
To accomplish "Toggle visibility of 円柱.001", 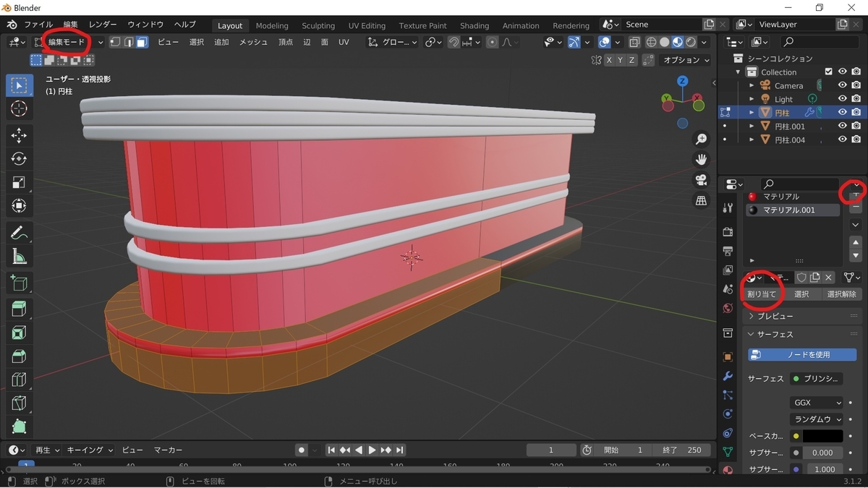I will pos(843,126).
